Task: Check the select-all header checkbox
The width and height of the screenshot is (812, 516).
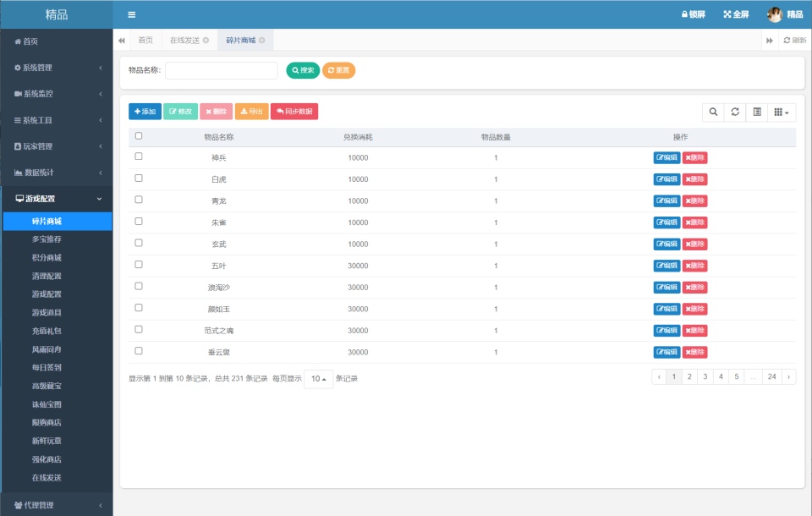Action: [x=139, y=135]
